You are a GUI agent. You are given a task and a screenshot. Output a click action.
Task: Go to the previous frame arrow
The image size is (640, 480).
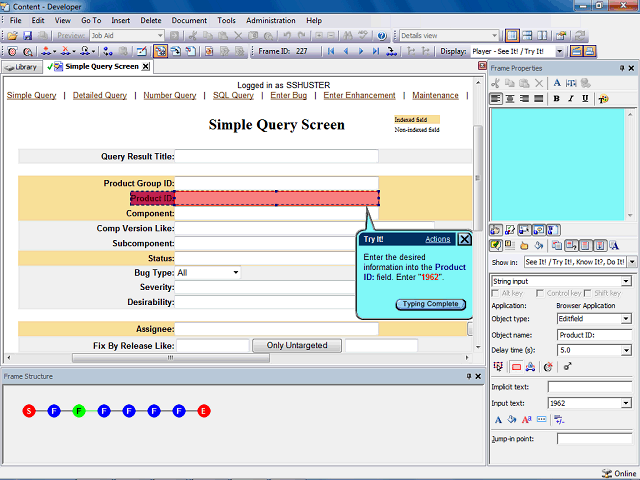(x=346, y=51)
